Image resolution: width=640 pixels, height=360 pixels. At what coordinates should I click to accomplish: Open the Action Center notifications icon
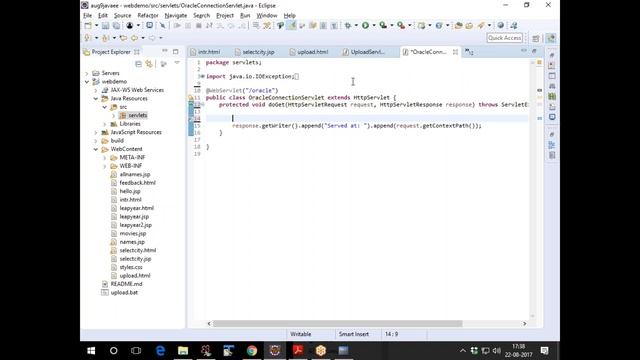pyautogui.click(x=544, y=351)
